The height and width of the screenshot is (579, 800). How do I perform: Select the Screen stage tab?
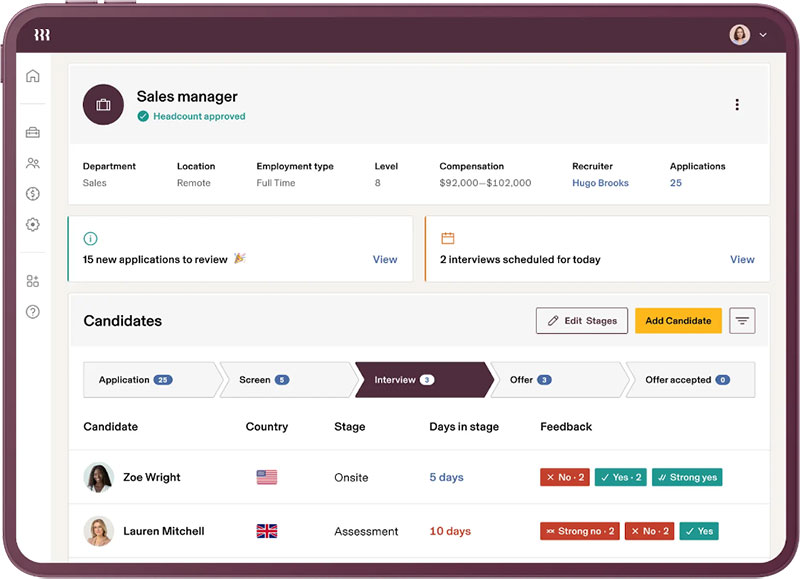[x=288, y=380]
